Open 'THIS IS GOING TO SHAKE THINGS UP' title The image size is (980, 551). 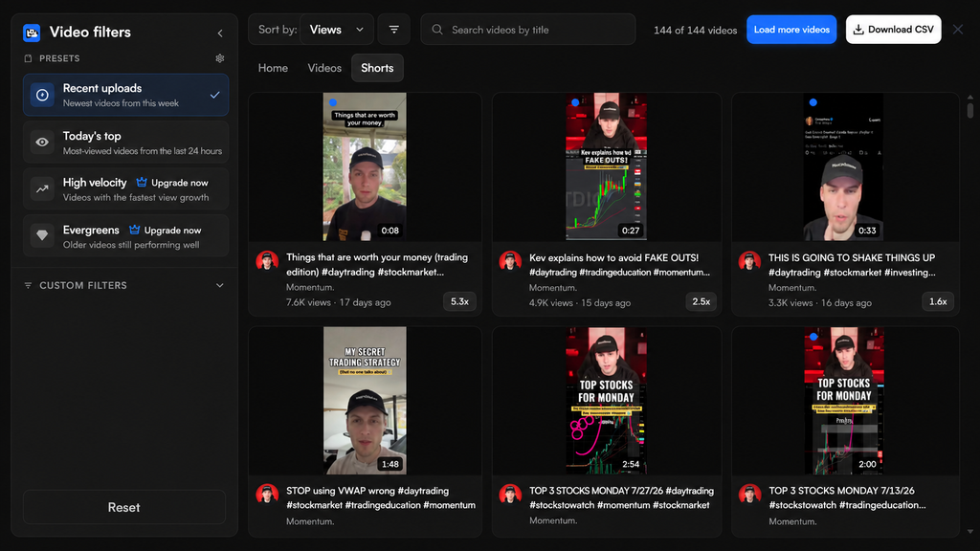pos(852,265)
